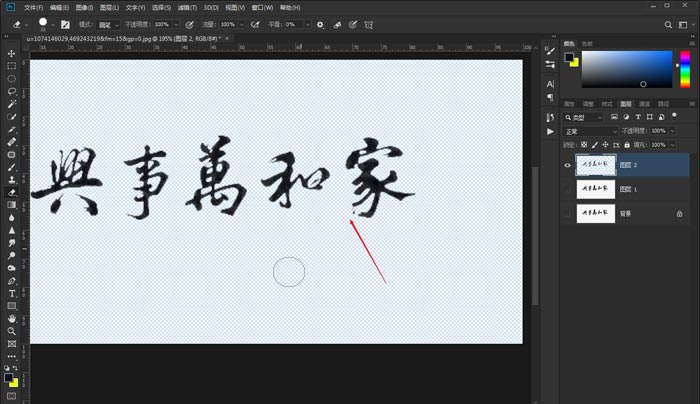Viewport: 700px width, 404px height.
Task: Switch to the 色板 swatches tab
Action: coord(587,44)
